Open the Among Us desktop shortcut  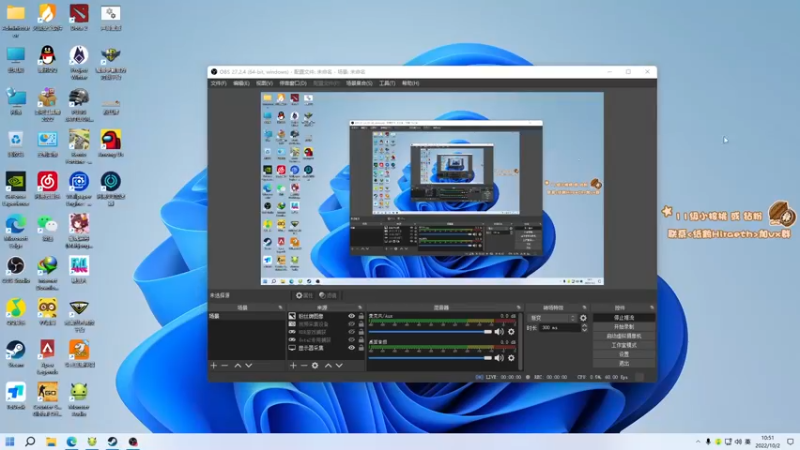click(x=111, y=143)
